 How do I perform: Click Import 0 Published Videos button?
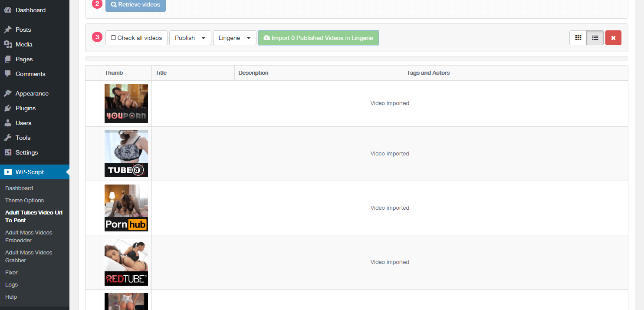pos(319,38)
